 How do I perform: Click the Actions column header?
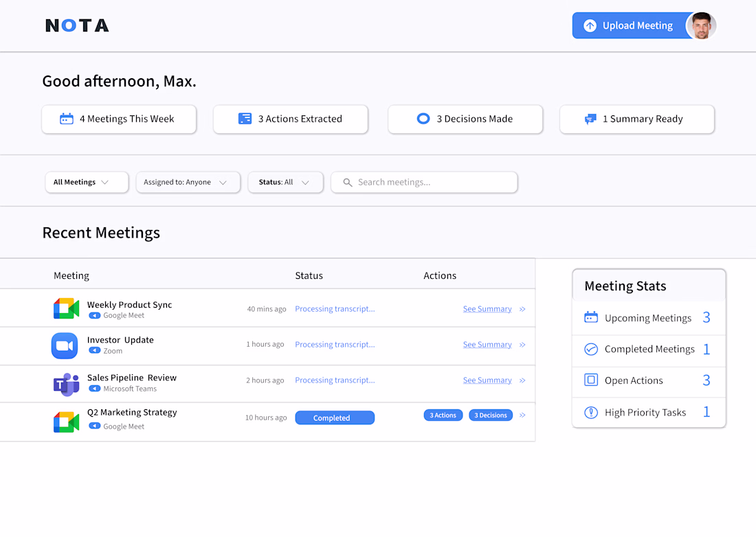[x=440, y=275]
